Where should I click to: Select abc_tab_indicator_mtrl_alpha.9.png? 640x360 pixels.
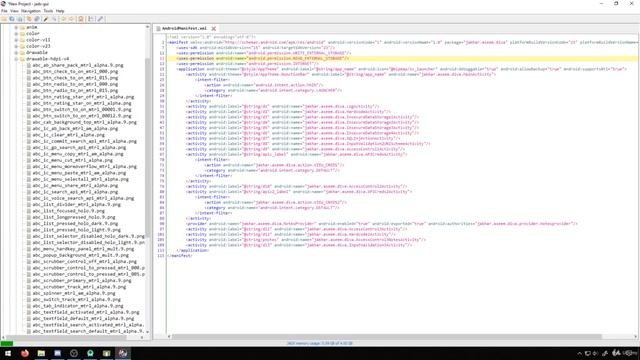pos(78,306)
